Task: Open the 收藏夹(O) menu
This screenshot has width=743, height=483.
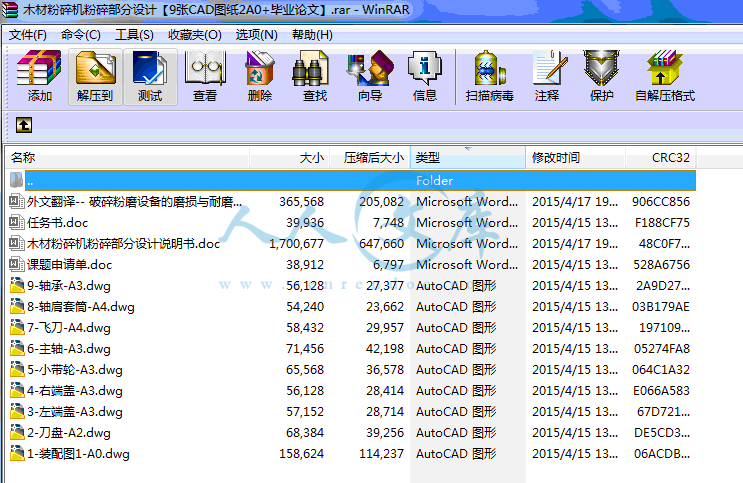Action: coord(195,35)
